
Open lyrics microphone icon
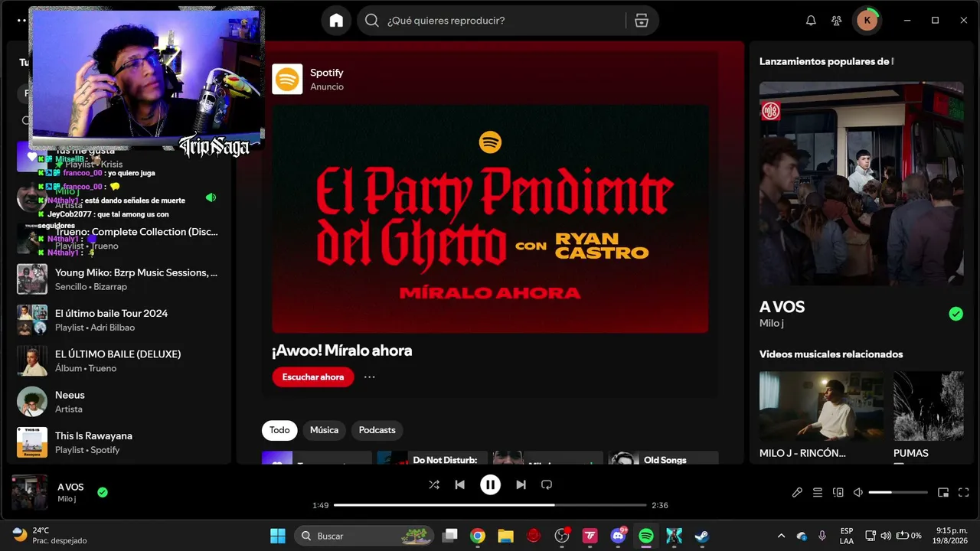coord(797,492)
